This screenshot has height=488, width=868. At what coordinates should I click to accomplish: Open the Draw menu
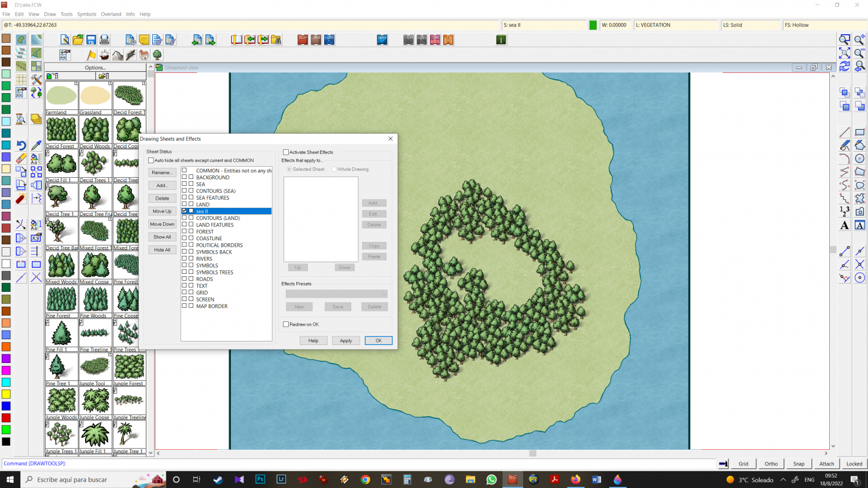50,14
